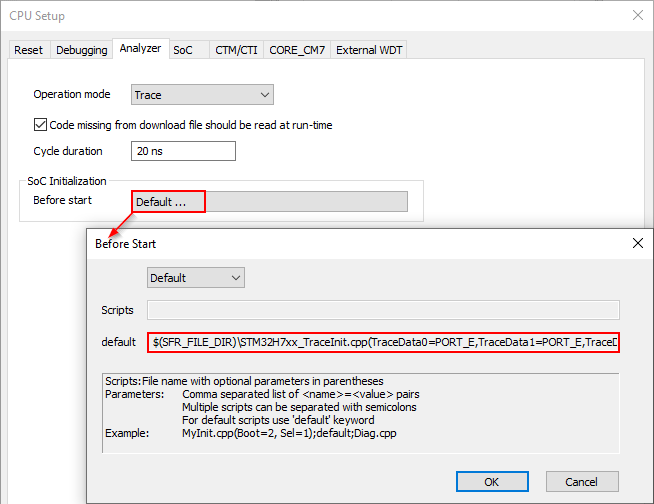Switch to the CORE_CM7 tab

point(297,50)
